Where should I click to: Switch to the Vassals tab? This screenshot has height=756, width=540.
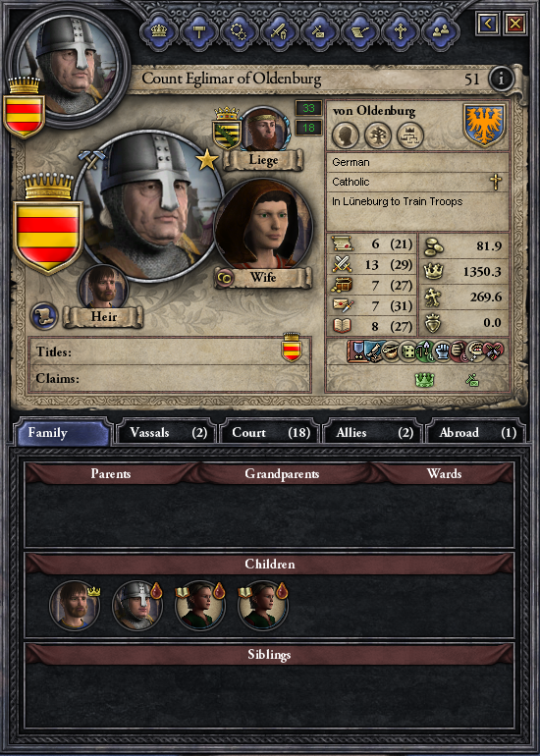166,432
